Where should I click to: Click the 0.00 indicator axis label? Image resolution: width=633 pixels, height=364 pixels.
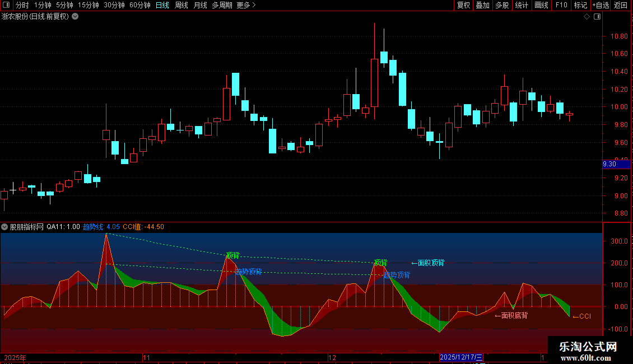tap(621, 307)
